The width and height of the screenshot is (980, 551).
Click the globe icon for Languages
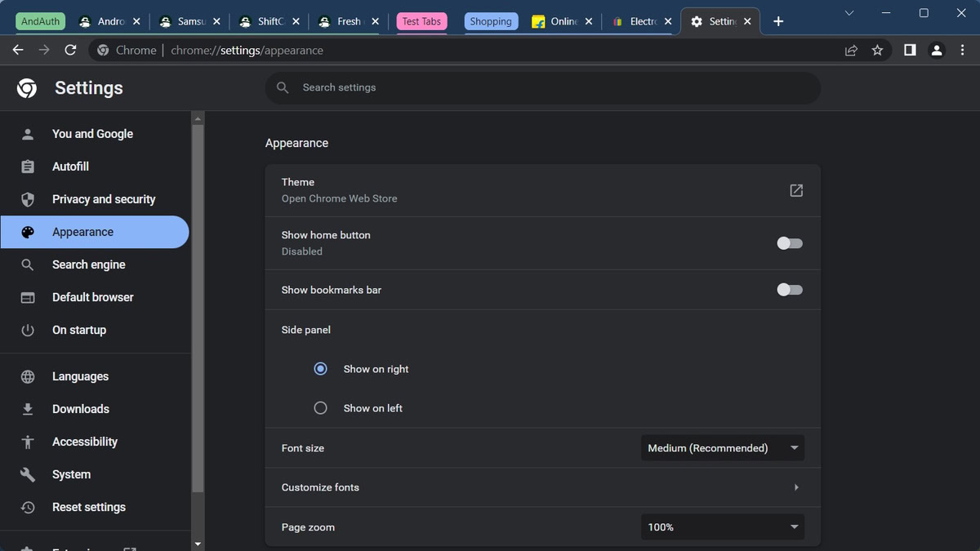[x=28, y=376]
